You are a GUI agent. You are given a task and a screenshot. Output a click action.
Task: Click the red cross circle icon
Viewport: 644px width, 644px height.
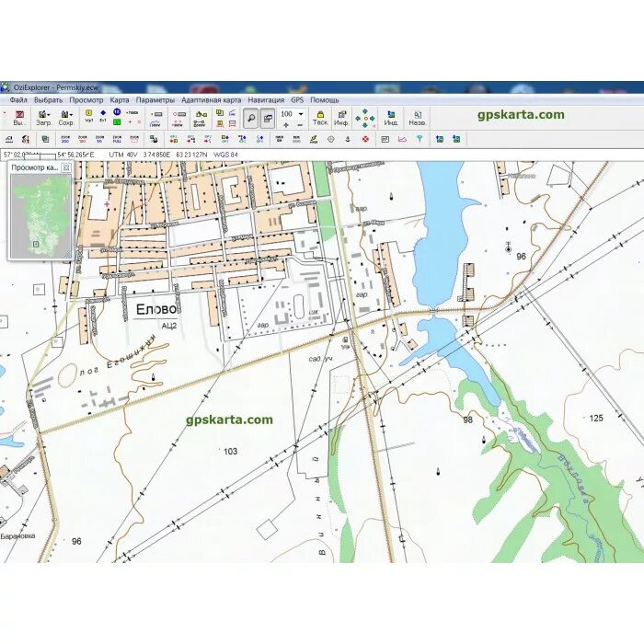(x=365, y=140)
